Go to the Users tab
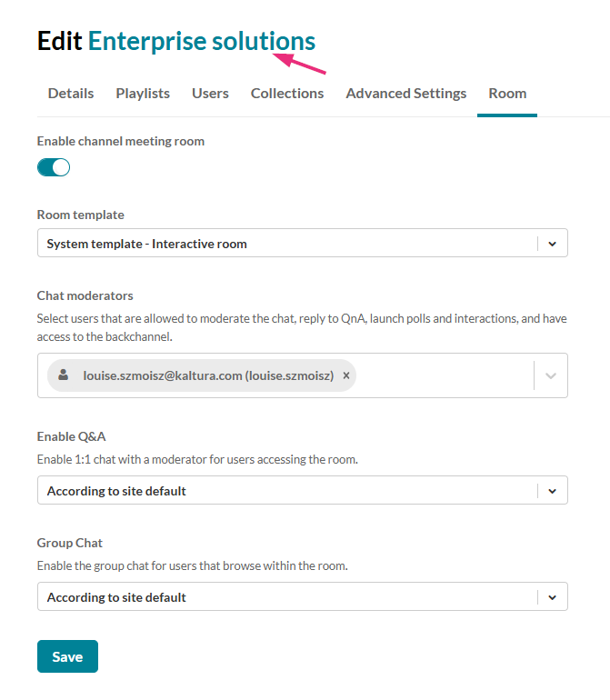Image resolution: width=610 pixels, height=700 pixels. 210,94
